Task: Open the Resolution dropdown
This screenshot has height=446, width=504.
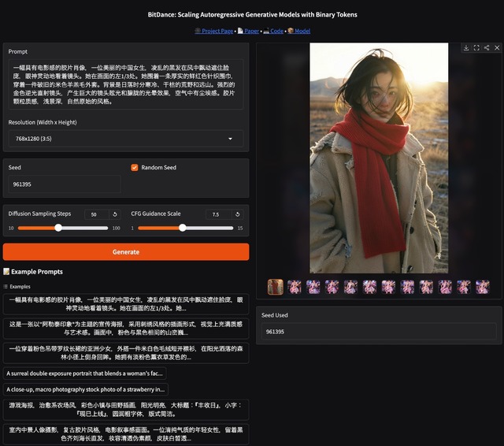Action: click(125, 139)
